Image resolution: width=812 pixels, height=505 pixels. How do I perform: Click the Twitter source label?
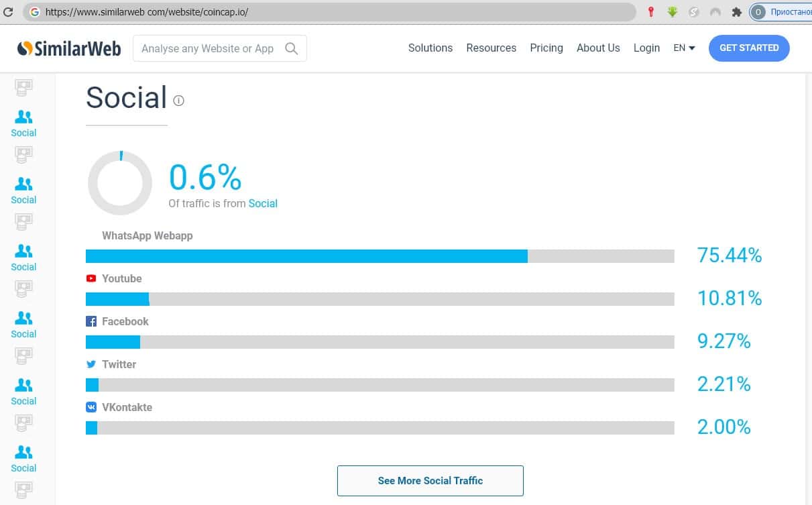tap(119, 364)
